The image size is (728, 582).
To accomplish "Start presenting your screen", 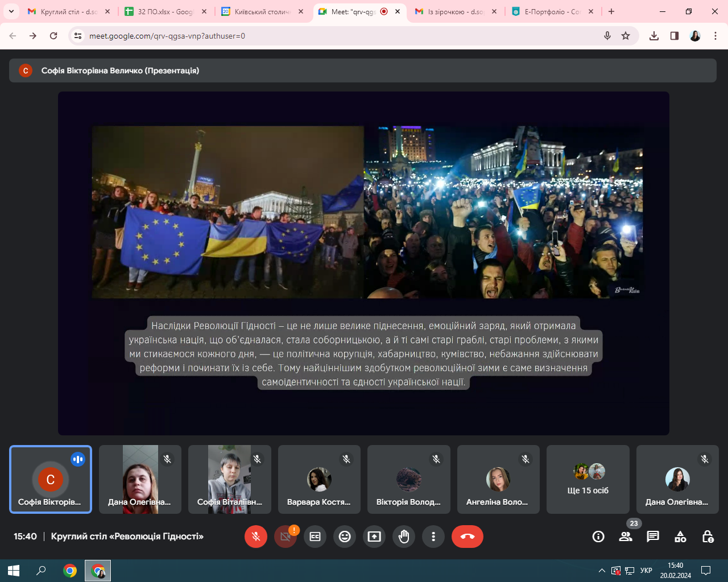I will point(374,537).
